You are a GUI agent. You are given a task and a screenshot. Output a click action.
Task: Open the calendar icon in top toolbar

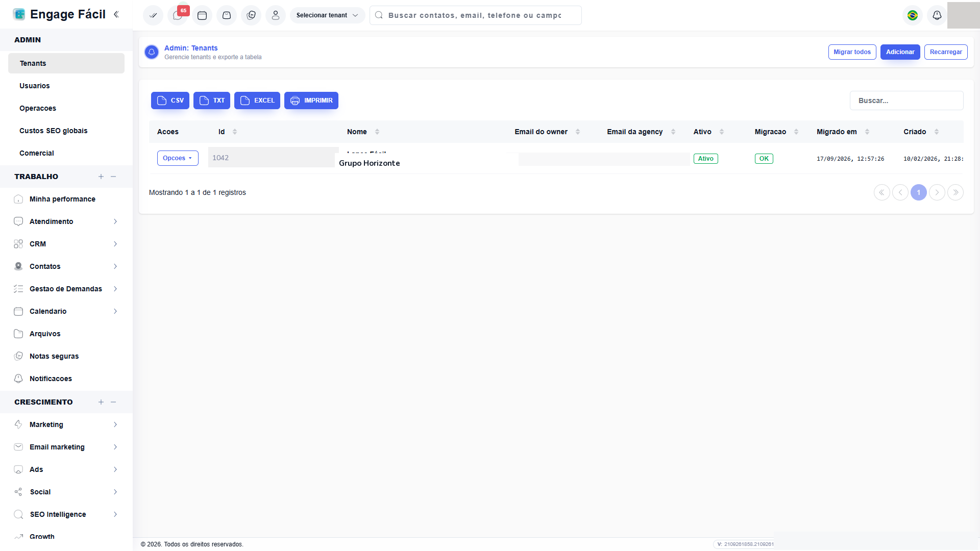click(x=202, y=15)
